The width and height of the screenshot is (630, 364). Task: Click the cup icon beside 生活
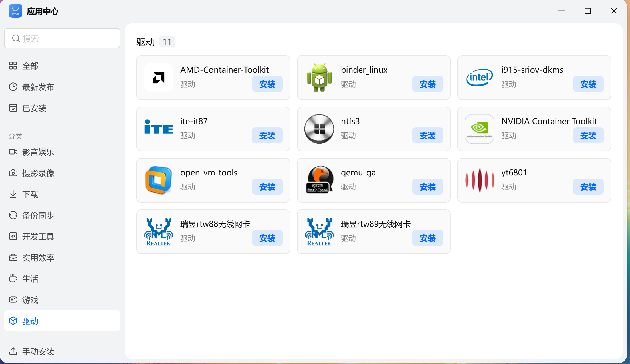tap(13, 278)
